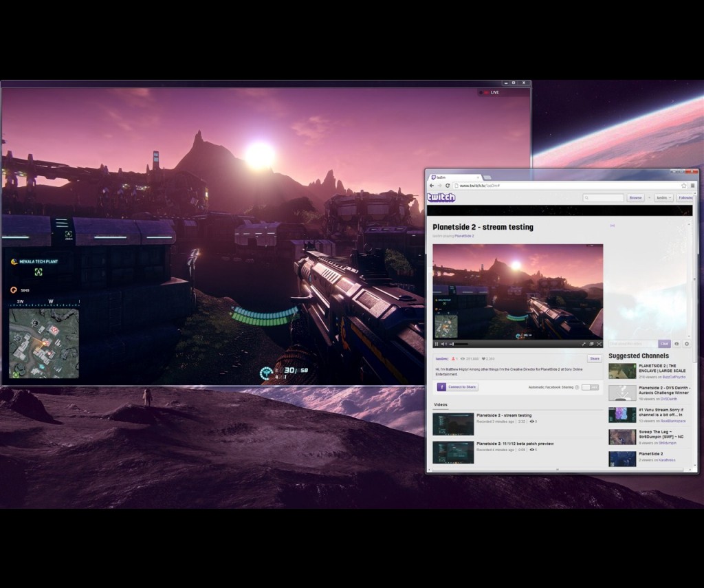Open the Chrome hamburger menu
704x588 pixels.
point(692,186)
